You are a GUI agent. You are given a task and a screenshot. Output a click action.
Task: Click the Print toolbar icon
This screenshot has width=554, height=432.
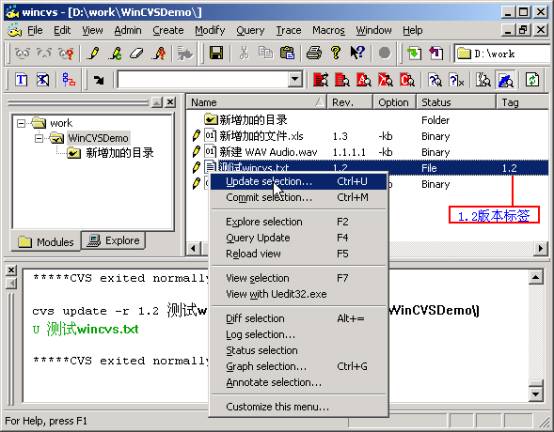(x=314, y=53)
